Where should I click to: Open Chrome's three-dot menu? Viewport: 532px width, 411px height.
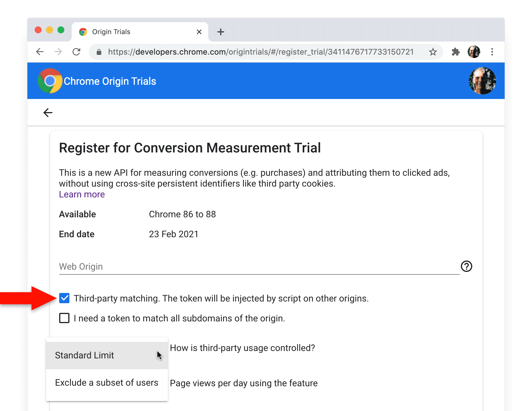[492, 52]
